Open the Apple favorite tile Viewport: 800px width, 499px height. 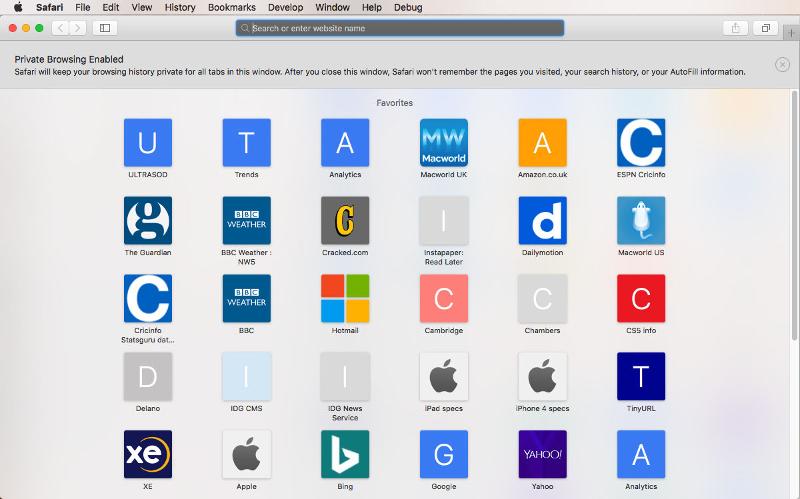[246, 454]
